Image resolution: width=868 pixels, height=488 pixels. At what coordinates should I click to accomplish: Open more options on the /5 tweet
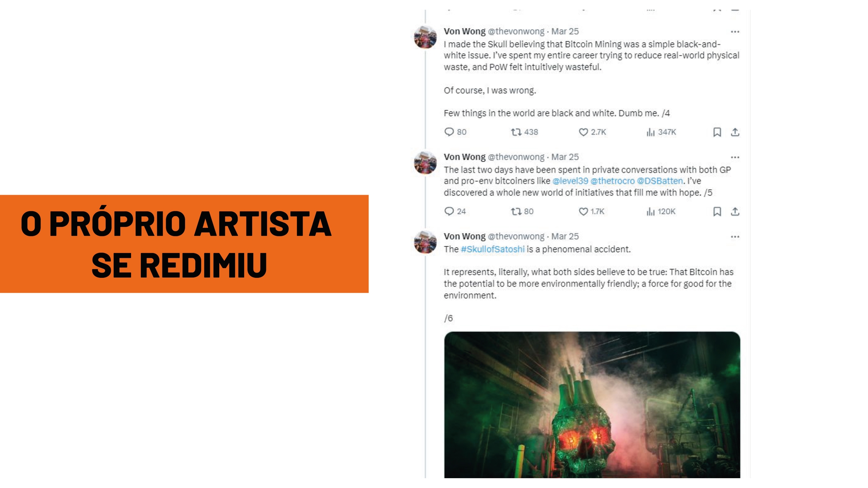coord(735,157)
